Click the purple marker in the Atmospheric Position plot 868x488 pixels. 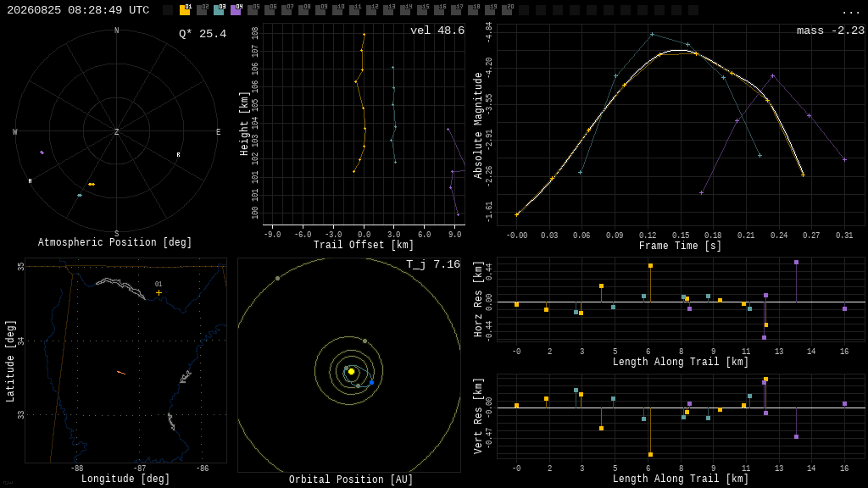[42, 152]
